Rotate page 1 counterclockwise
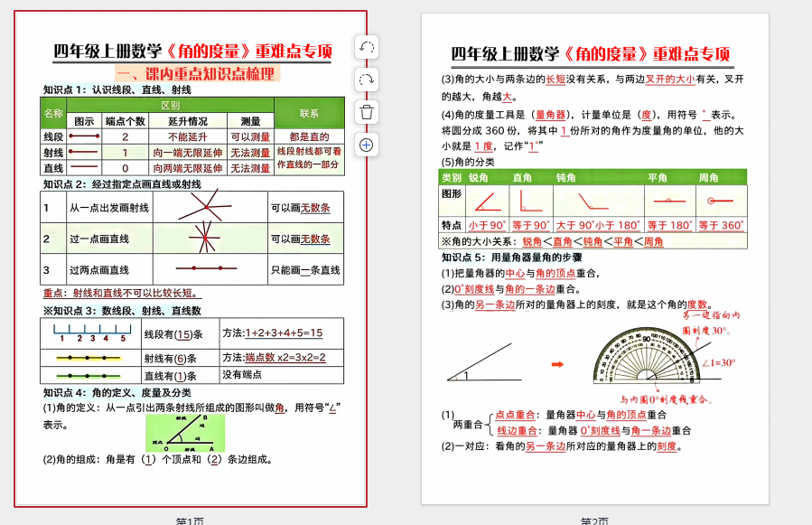The height and width of the screenshot is (525, 812). tap(367, 48)
